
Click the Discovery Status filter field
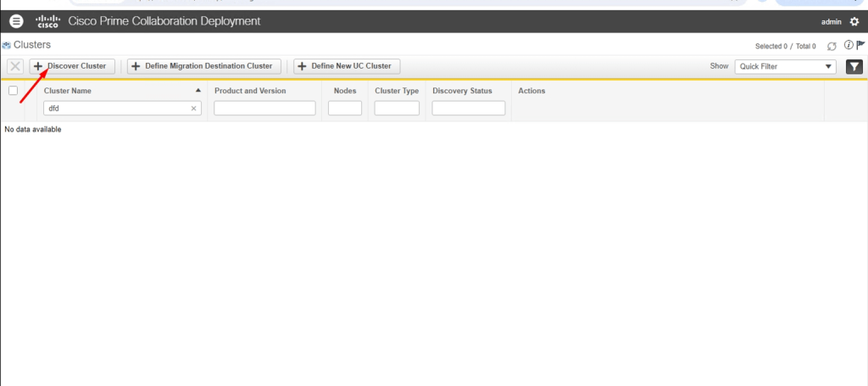point(468,109)
